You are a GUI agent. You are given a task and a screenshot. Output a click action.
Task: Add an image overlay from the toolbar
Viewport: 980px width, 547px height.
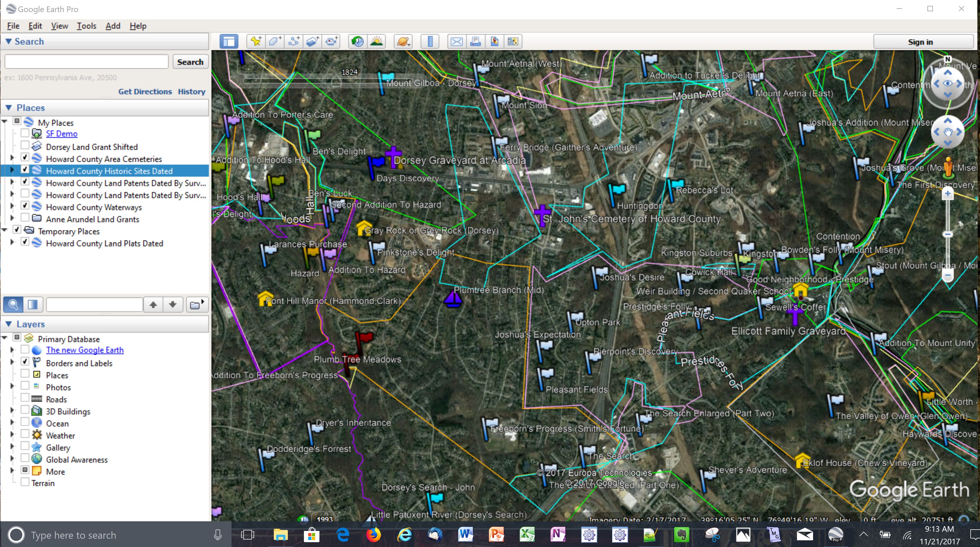click(312, 42)
